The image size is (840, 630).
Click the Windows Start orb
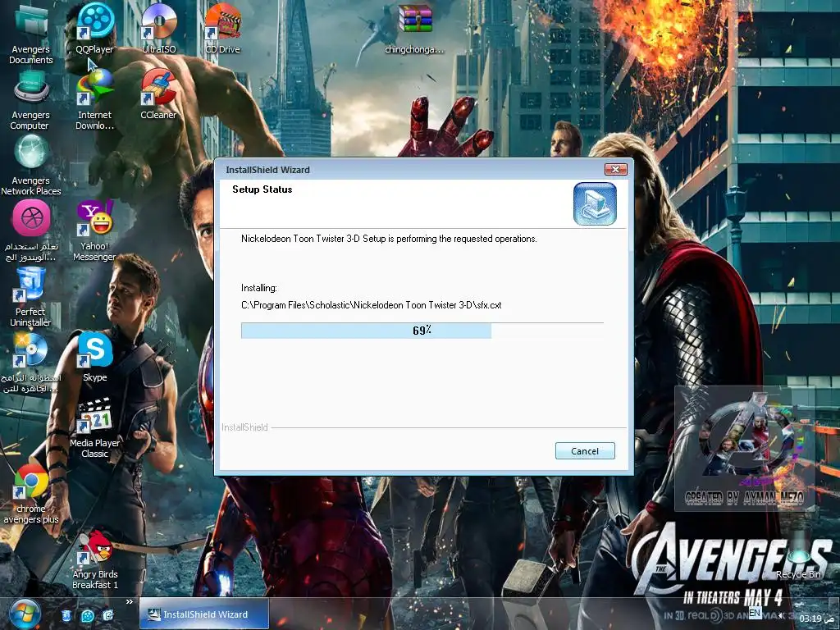[25, 614]
